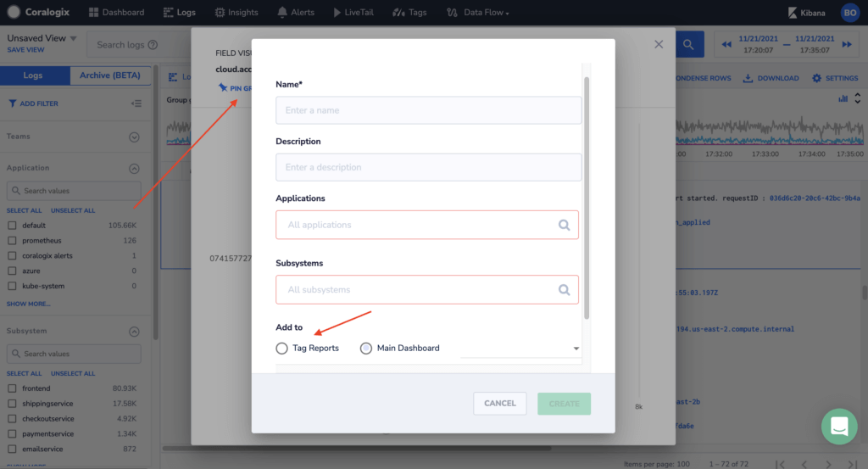Click the Tags icon in navbar

pyautogui.click(x=398, y=12)
